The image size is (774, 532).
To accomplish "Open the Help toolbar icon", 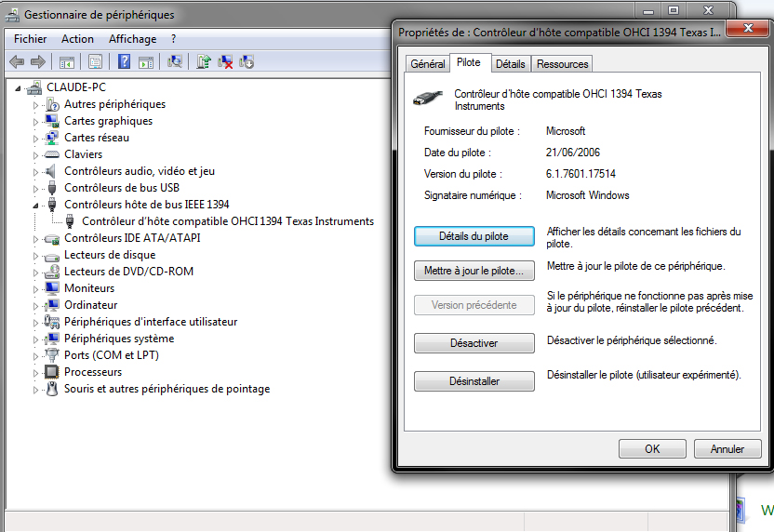I will coord(125,62).
